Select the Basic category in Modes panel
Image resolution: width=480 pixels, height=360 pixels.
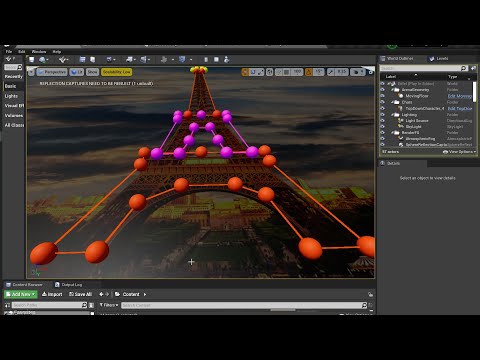(x=13, y=86)
